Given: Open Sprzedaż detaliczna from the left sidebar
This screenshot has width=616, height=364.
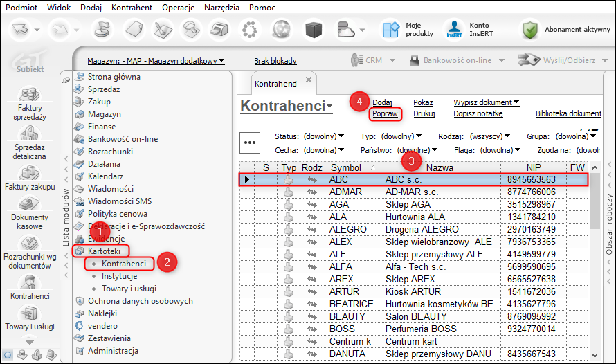Looking at the screenshot, I should point(28,134).
